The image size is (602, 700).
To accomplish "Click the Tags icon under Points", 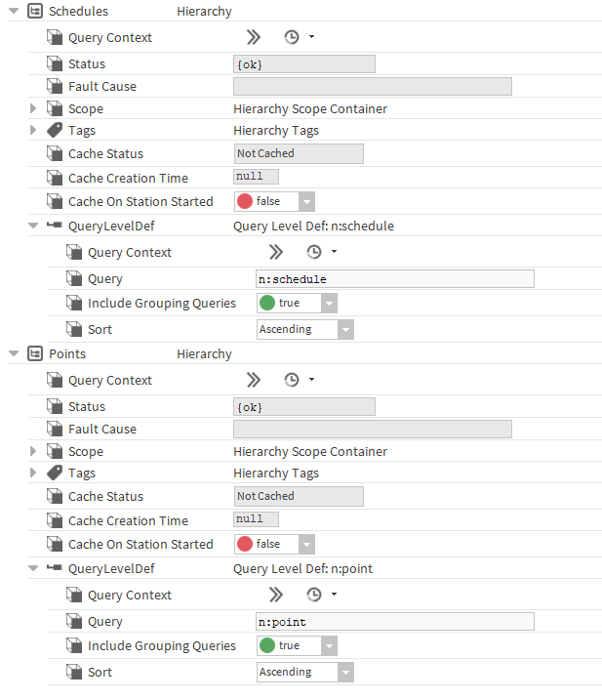I will tap(55, 473).
